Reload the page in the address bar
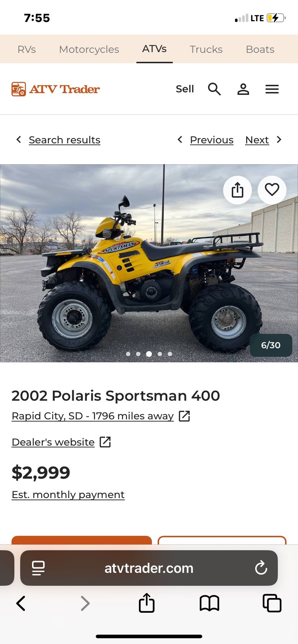The width and height of the screenshot is (298, 644). click(261, 568)
